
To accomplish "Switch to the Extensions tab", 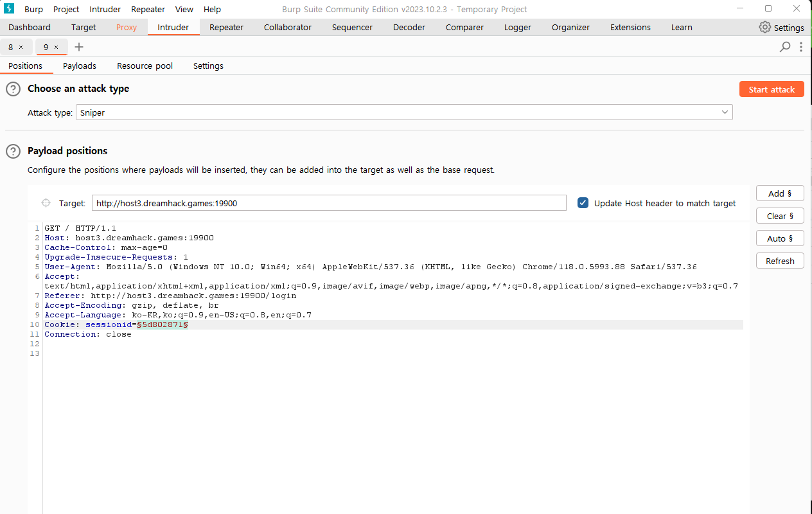I will tap(630, 27).
